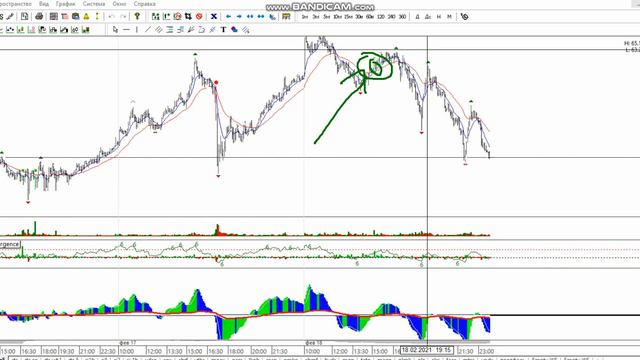Click the yellow key icon

[x=137, y=17]
